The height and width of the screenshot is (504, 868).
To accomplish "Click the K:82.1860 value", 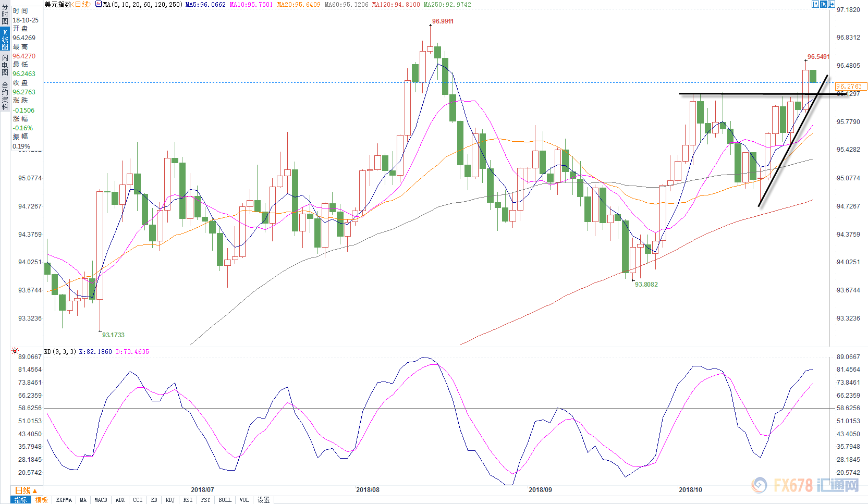I will (95, 352).
